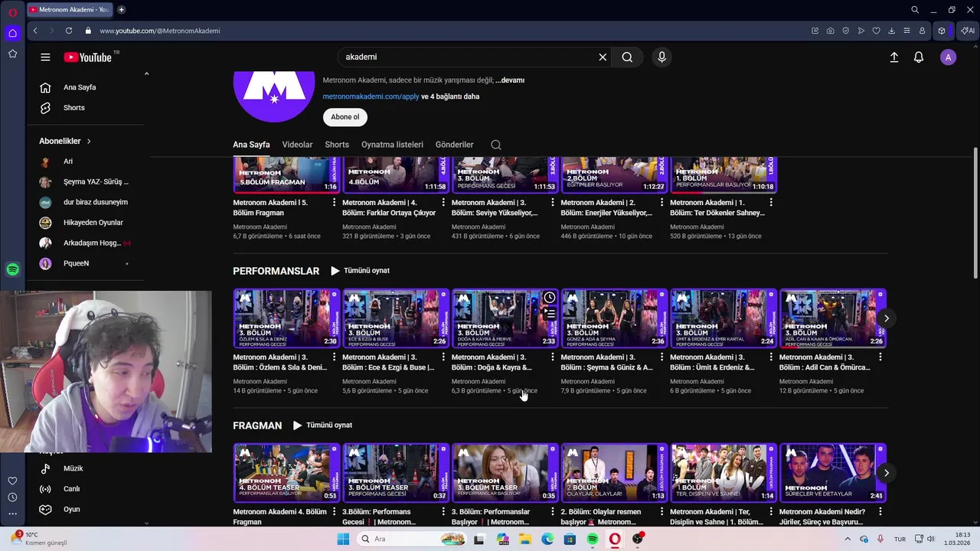Open the notifications bell
The image size is (980, 551).
point(919,57)
